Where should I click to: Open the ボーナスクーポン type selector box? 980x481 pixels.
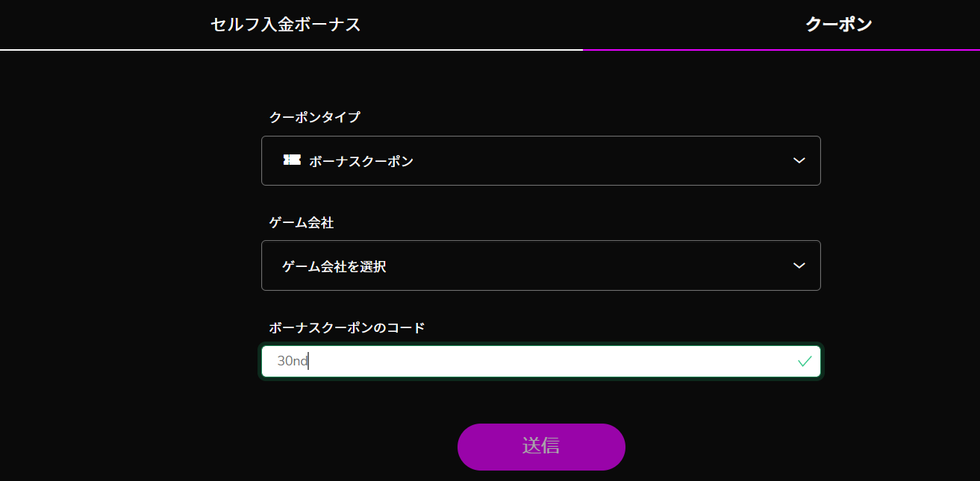541,160
